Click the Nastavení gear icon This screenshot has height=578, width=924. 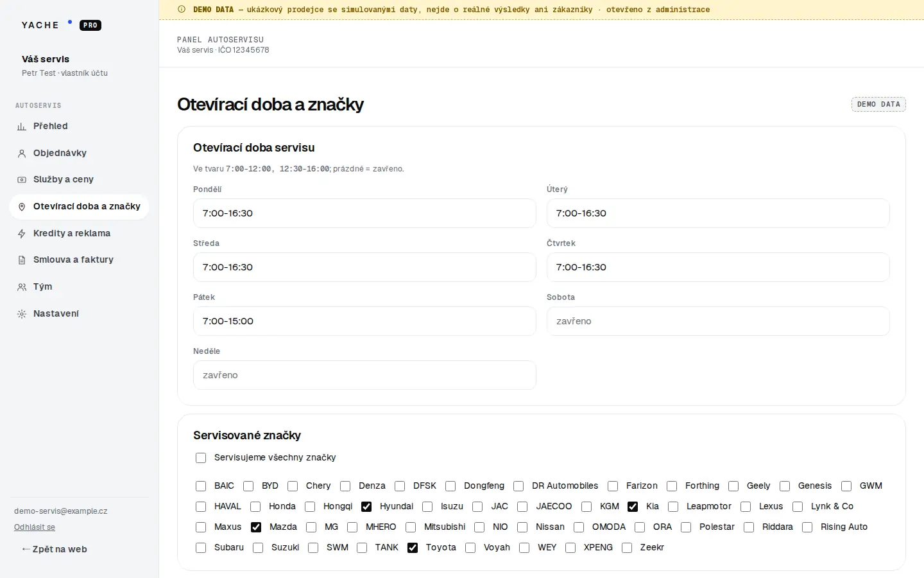[x=22, y=314]
